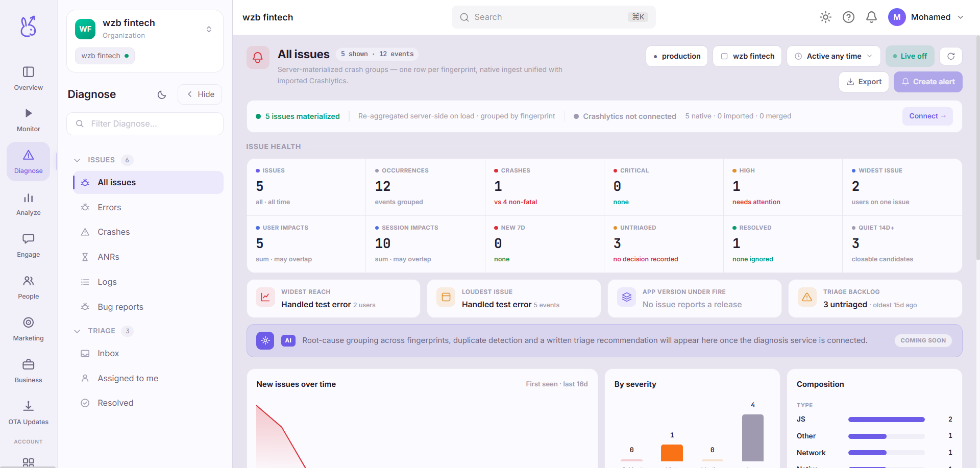Open Assigned to me

[148, 378]
